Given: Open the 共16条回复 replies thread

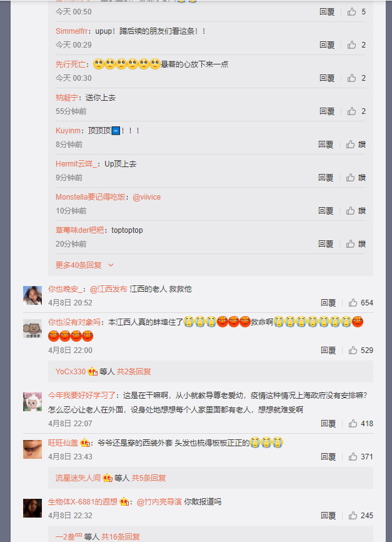Looking at the screenshot, I should [x=121, y=537].
